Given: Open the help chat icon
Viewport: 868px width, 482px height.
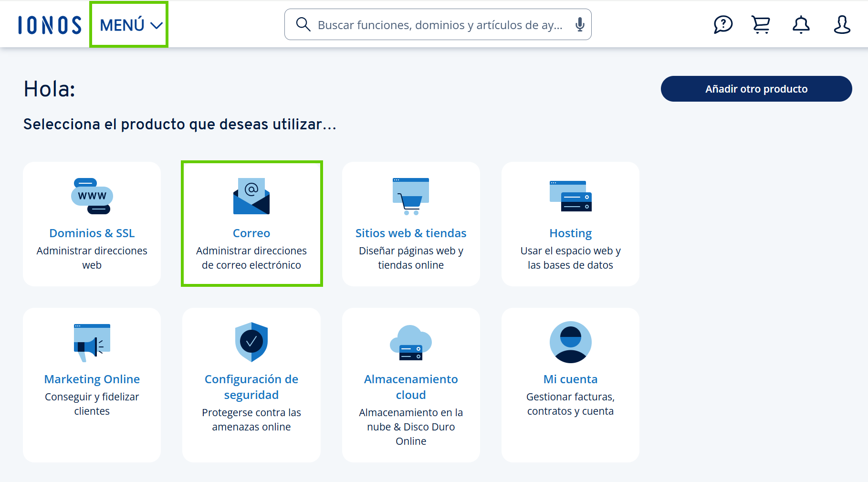Looking at the screenshot, I should pos(723,24).
